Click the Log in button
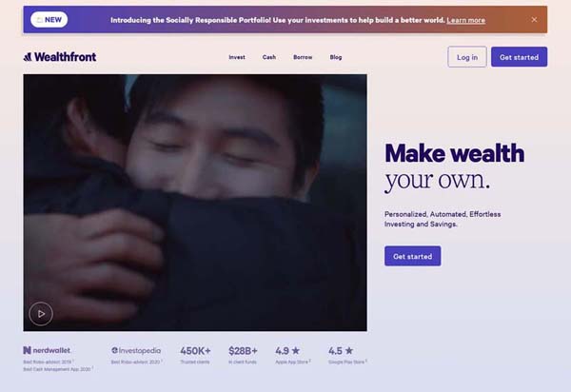Image resolution: width=571 pixels, height=392 pixels. point(467,57)
